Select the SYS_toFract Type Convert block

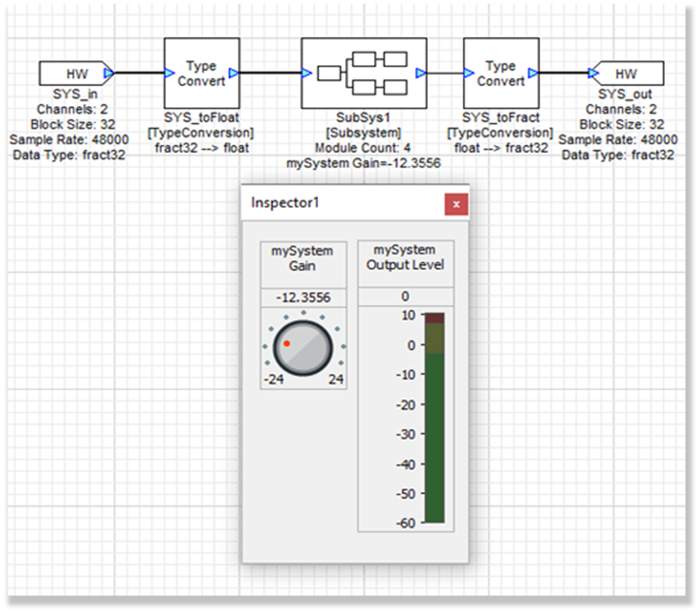click(x=500, y=73)
